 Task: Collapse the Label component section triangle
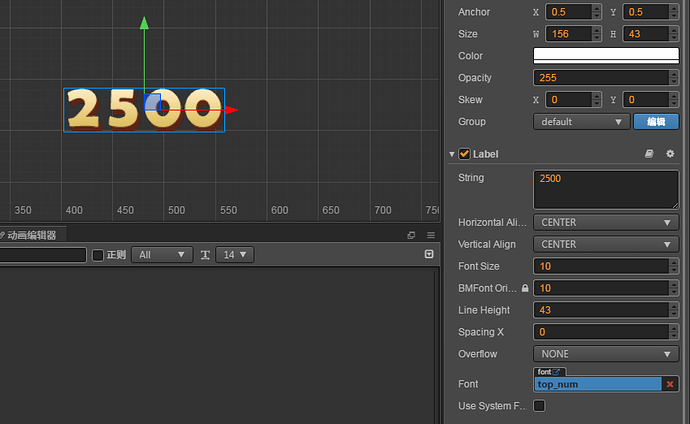[x=451, y=154]
